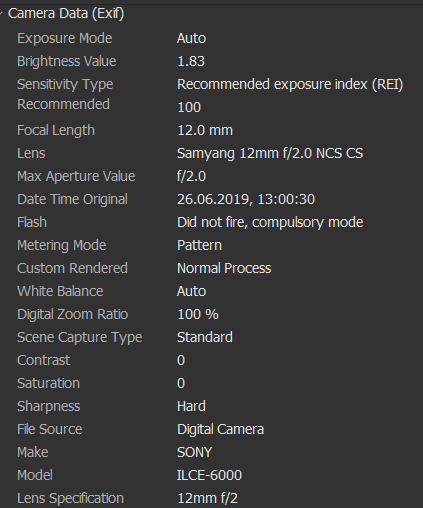The image size is (423, 508).
Task: Select the Make SONY value
Action: coord(195,452)
